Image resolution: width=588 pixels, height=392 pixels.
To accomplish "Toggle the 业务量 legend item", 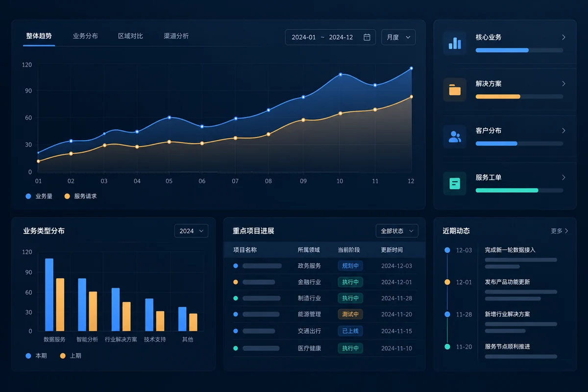I will click(39, 196).
